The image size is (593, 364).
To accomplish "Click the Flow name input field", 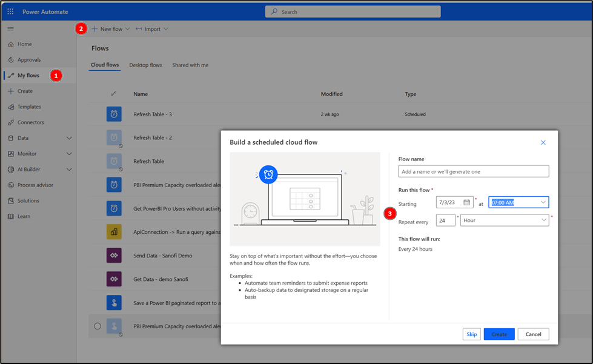I will 474,171.
